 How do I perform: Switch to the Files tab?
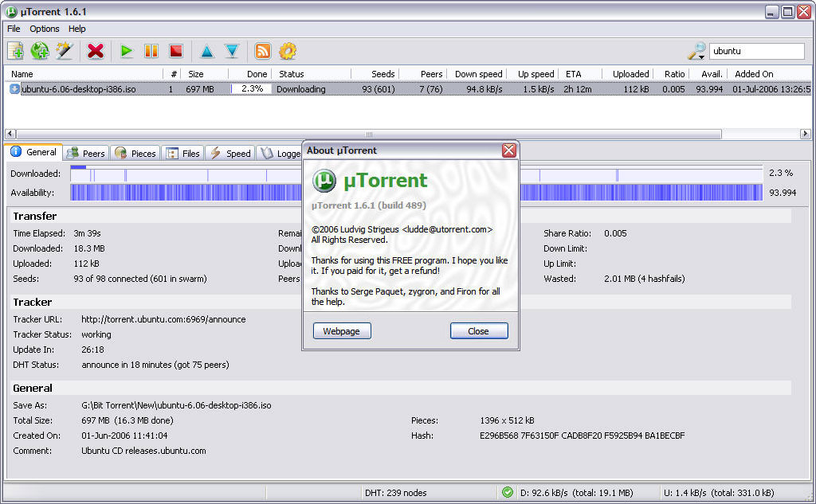[x=183, y=153]
